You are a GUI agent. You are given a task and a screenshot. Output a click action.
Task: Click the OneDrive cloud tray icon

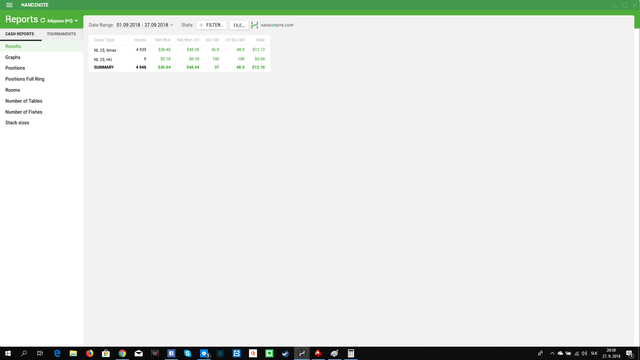[560, 353]
